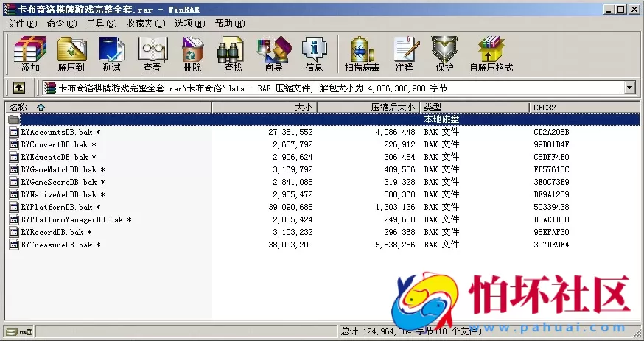Click CRC32 value 99B81B4F

click(552, 144)
